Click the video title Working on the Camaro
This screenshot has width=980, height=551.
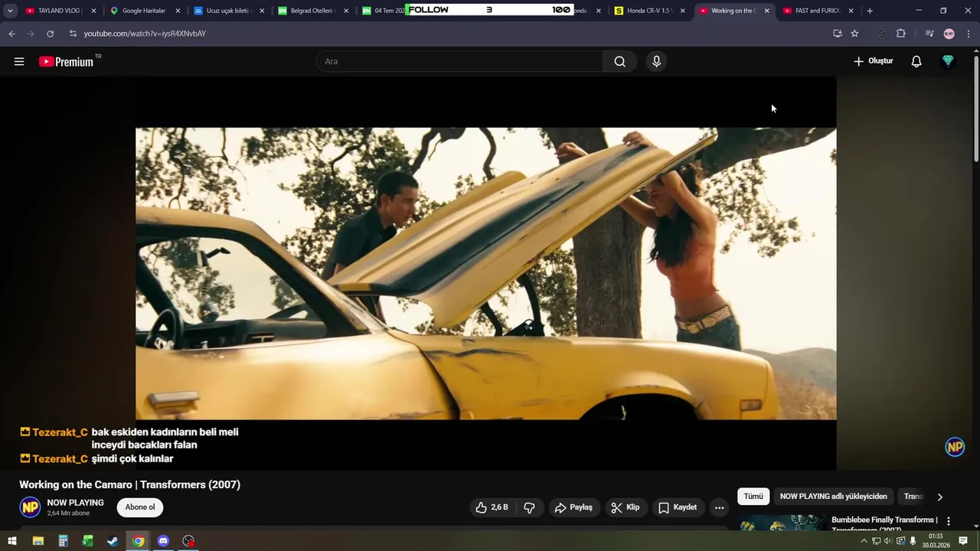point(129,484)
